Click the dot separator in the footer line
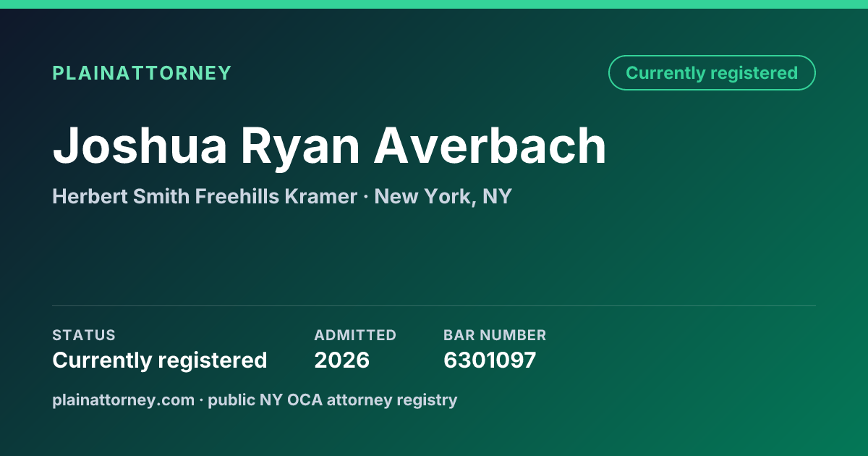868x456 pixels. pyautogui.click(x=202, y=400)
